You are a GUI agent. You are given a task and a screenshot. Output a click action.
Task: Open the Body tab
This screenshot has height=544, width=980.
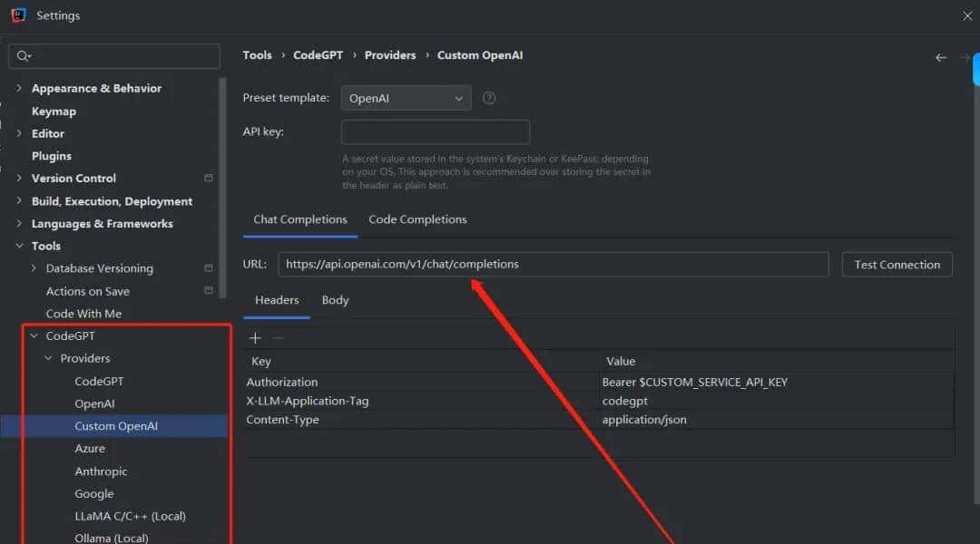[x=335, y=300]
